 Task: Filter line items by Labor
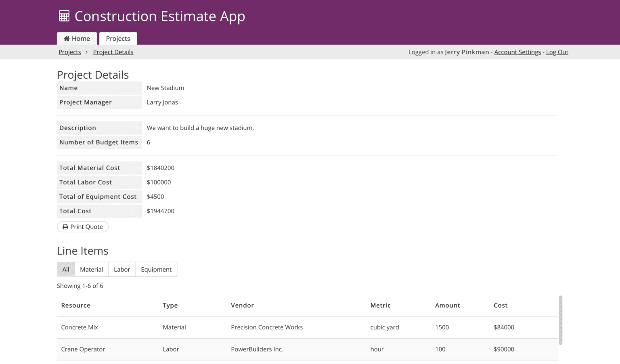121,269
